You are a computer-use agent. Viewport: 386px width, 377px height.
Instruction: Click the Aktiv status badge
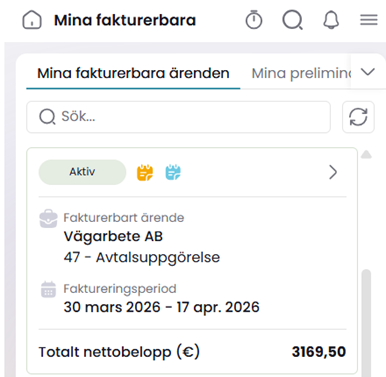click(82, 172)
